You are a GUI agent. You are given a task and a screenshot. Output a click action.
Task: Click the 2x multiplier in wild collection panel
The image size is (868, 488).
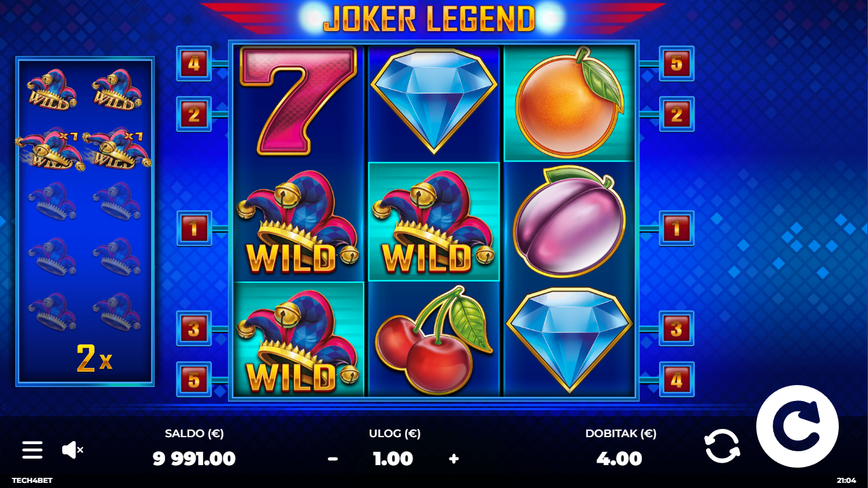pyautogui.click(x=94, y=359)
